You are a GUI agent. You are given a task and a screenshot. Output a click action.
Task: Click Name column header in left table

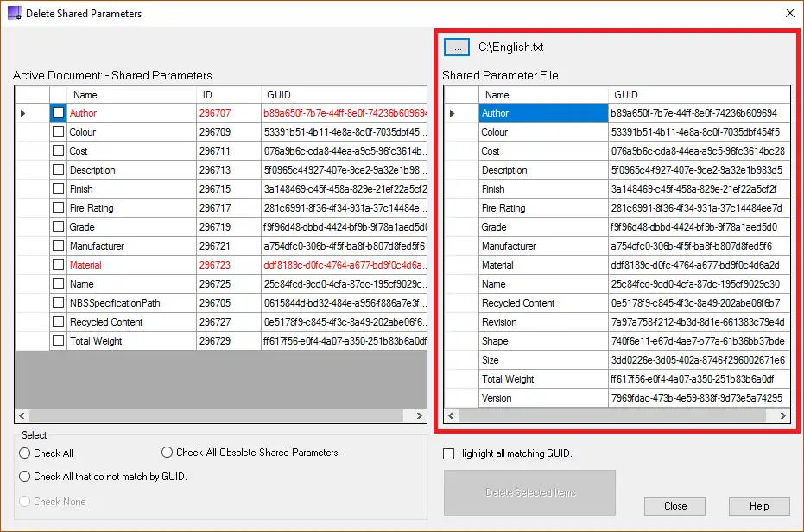(x=130, y=95)
